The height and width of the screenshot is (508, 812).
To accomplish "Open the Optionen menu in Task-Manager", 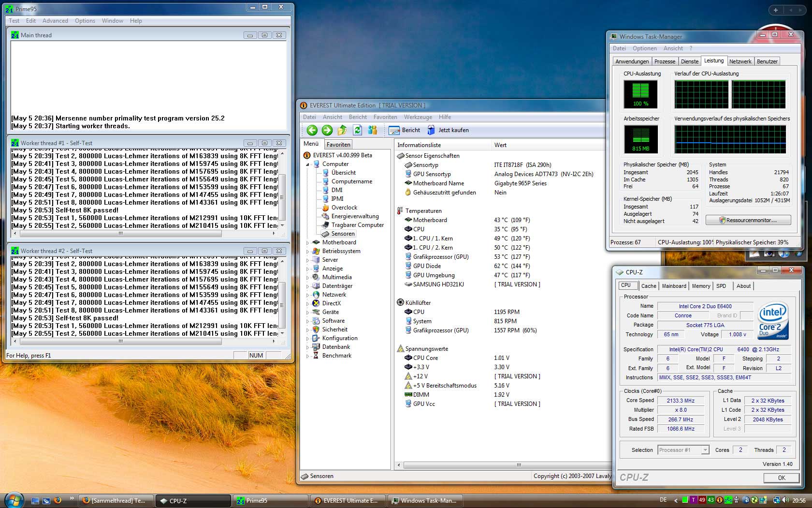I will [x=645, y=48].
